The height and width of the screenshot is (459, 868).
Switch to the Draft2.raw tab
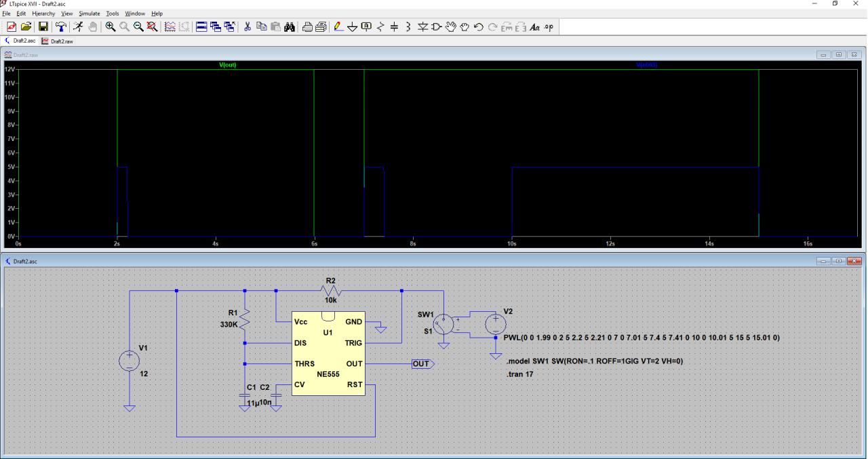pos(58,41)
